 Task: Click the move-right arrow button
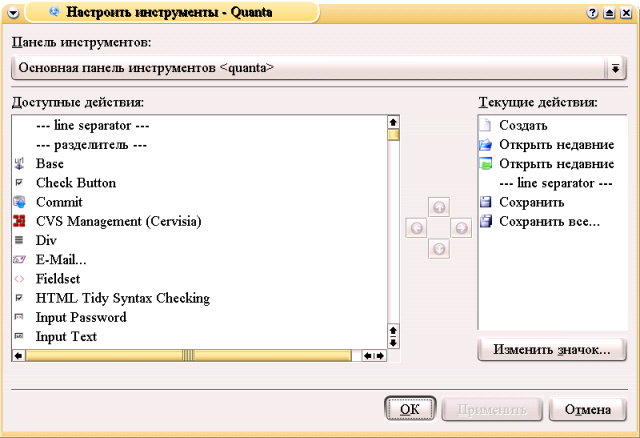461,228
